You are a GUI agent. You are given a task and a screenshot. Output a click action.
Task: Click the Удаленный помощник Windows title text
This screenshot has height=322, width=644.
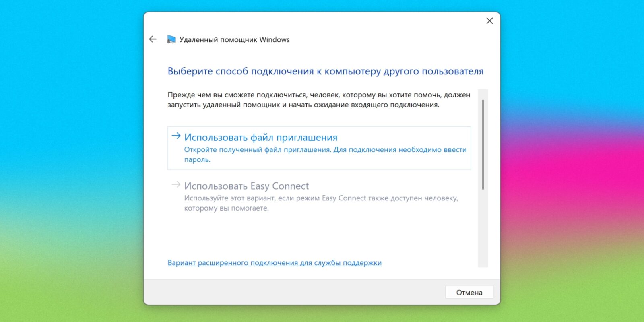point(234,39)
